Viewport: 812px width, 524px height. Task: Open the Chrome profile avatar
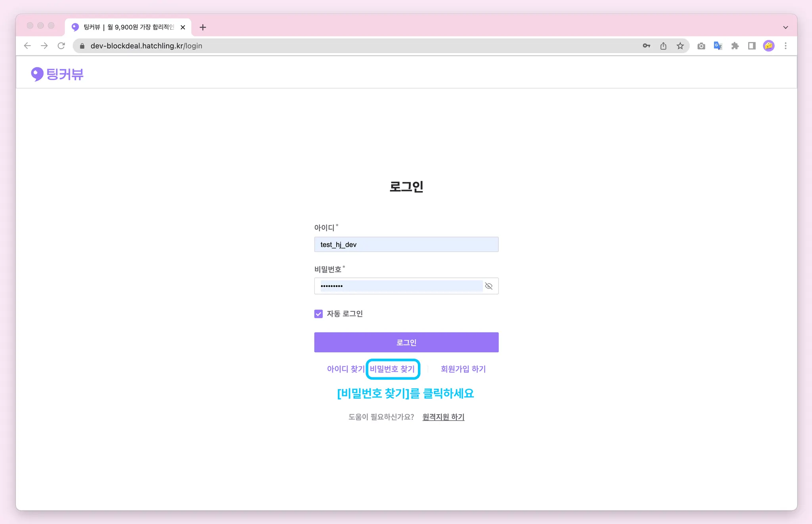coord(769,46)
